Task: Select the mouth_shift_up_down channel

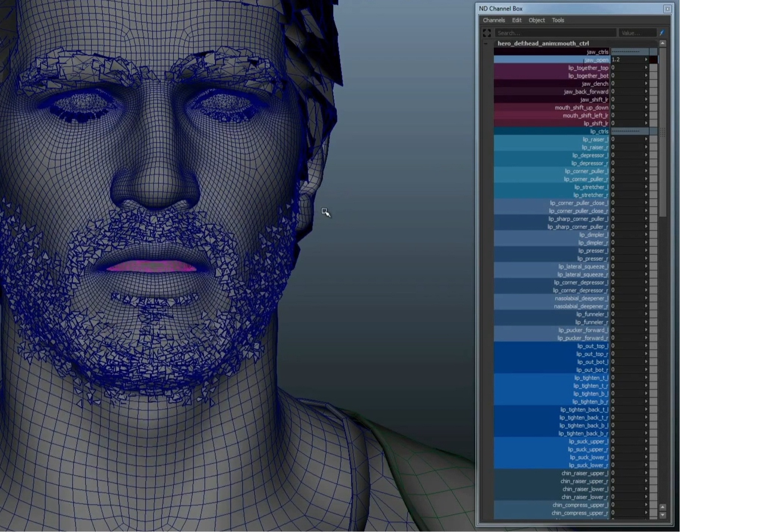Action: [552, 107]
